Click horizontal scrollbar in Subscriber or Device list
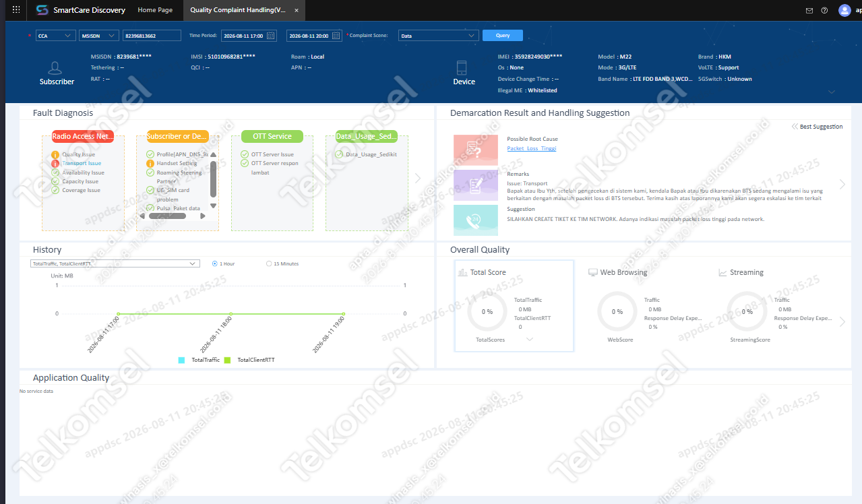This screenshot has width=862, height=504. tap(166, 216)
